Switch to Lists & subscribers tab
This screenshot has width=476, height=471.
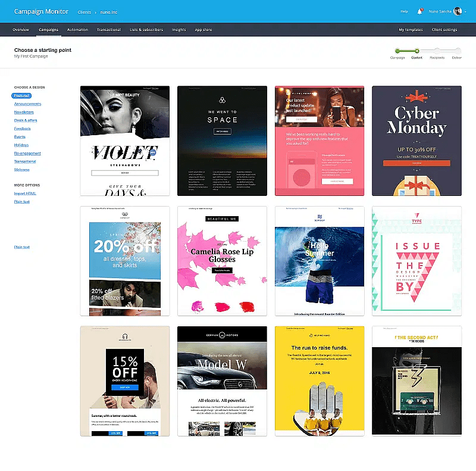coord(146,29)
